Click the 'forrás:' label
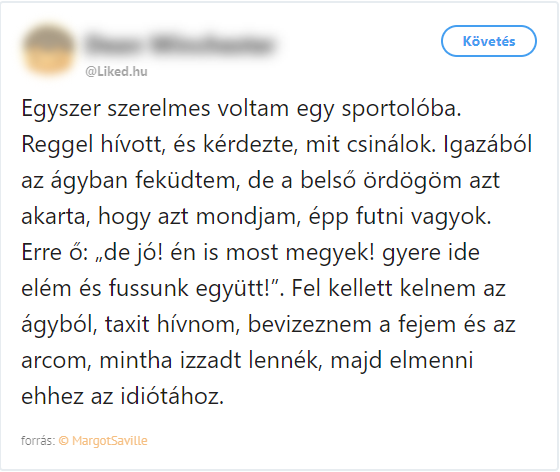This screenshot has width=560, height=472. pyautogui.click(x=38, y=441)
